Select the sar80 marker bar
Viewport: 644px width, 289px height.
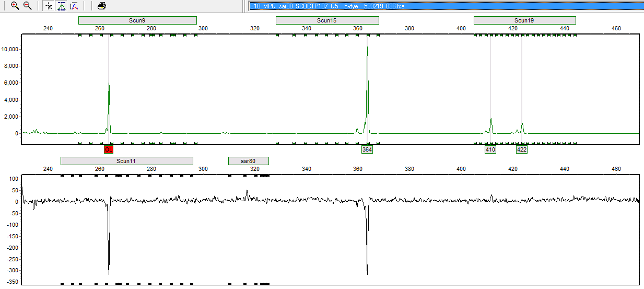(x=248, y=161)
